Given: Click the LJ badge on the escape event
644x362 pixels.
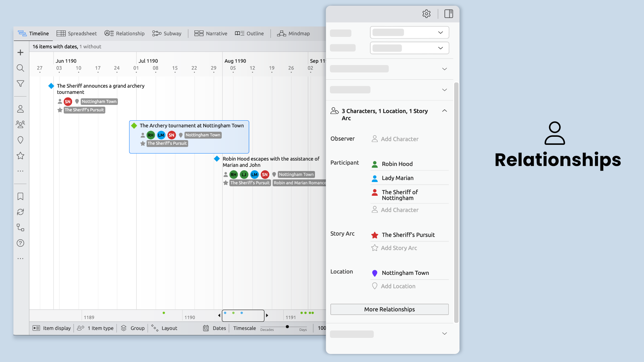Looking at the screenshot, I should [244, 175].
